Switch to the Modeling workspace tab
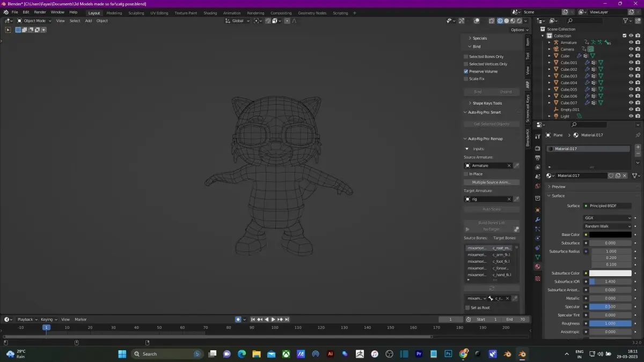This screenshot has height=362, width=644. (114, 13)
